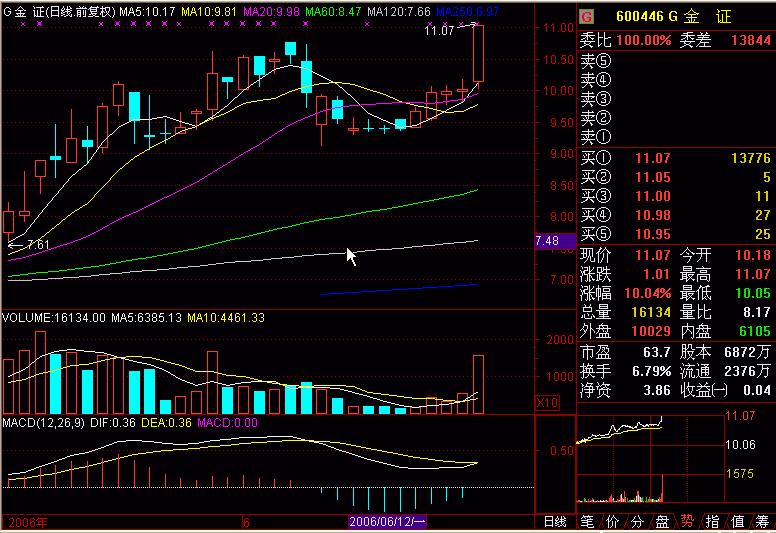
Task: Click the red G icon beside stock code
Action: pos(587,17)
